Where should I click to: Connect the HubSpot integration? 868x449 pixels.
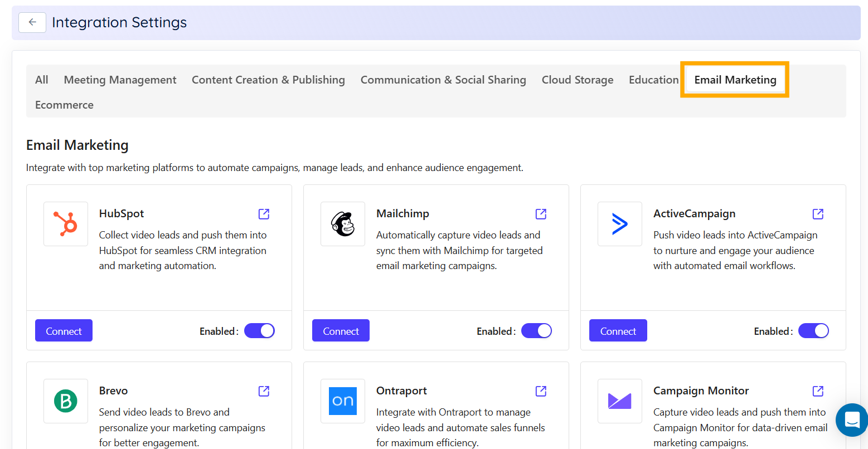[63, 330]
